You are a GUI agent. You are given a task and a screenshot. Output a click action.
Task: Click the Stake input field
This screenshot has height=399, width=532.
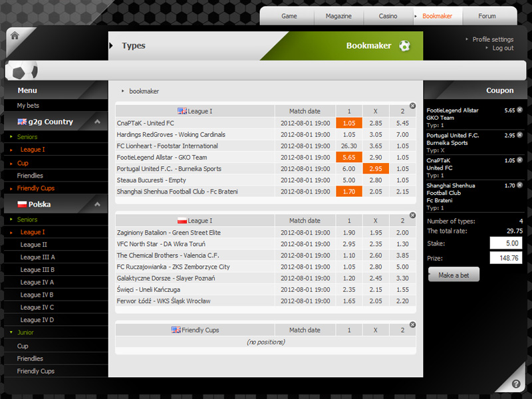[x=506, y=243]
